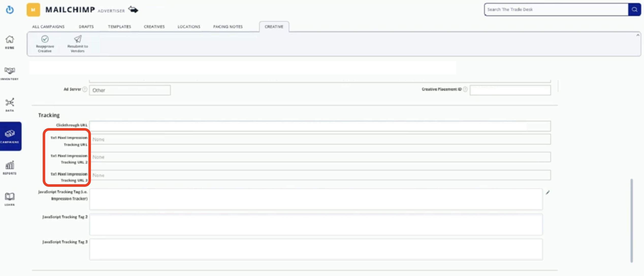Switch to the Drafts tab
The height and width of the screenshot is (276, 644).
pyautogui.click(x=86, y=26)
